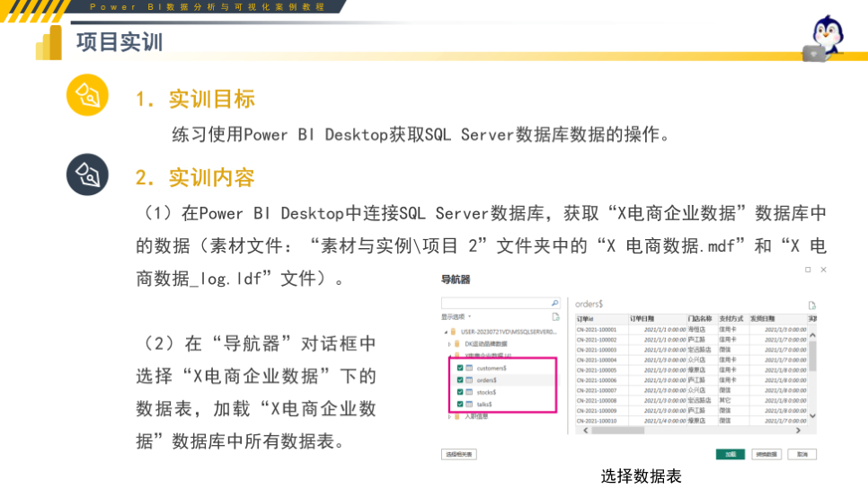The image size is (868, 489).
Task: Click the dark 实训内容 section icon
Action: (x=87, y=174)
